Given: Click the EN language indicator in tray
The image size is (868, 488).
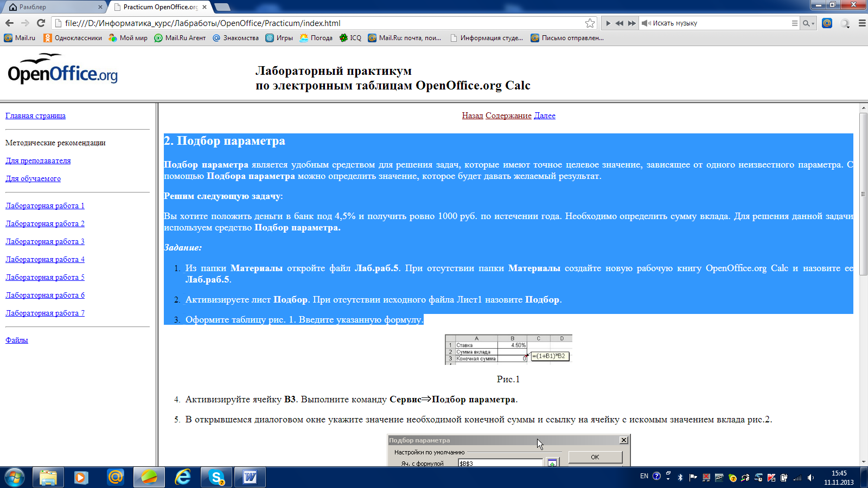Looking at the screenshot, I should click(x=644, y=476).
